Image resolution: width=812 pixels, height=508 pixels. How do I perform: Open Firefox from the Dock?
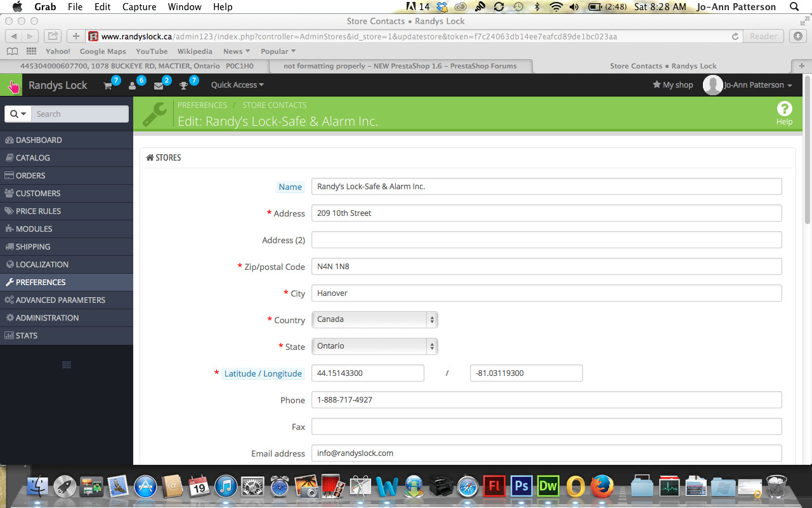[x=603, y=486]
